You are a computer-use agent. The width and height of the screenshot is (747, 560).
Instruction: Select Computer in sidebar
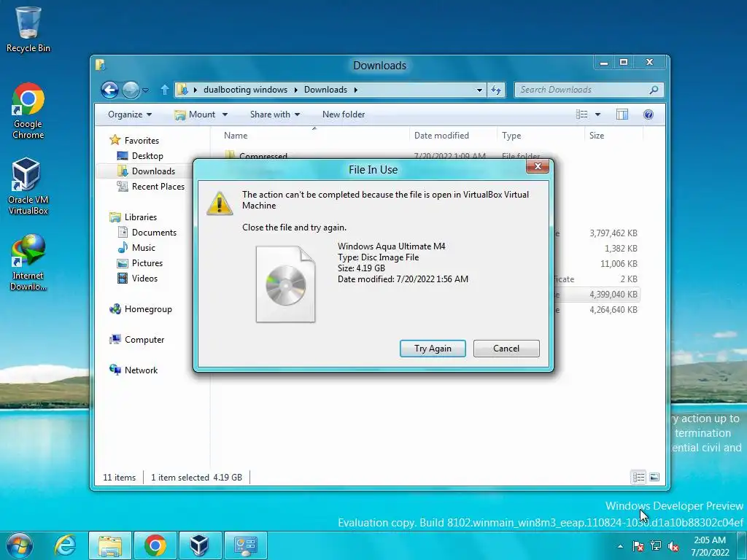click(x=144, y=340)
